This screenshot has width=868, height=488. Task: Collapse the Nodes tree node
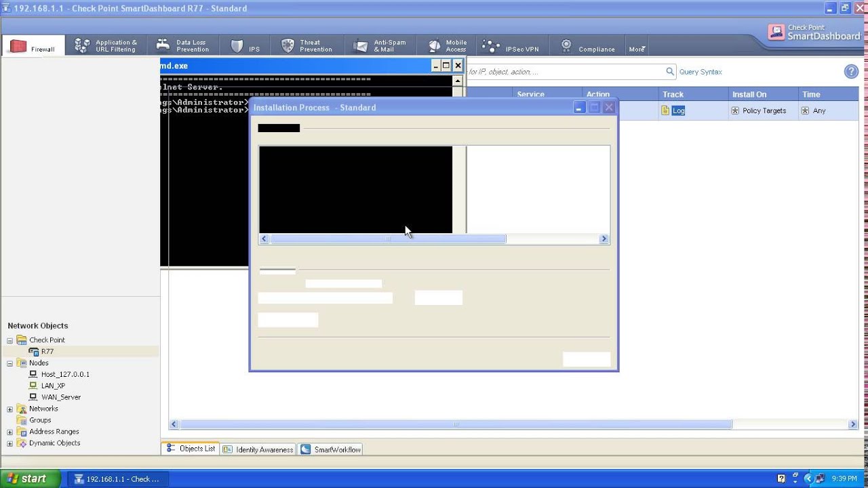(9, 363)
